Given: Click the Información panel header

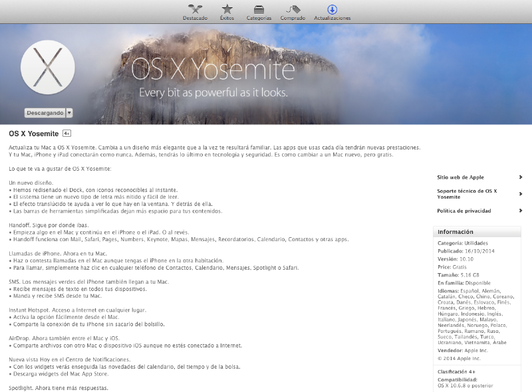Looking at the screenshot, I should click(x=477, y=232).
